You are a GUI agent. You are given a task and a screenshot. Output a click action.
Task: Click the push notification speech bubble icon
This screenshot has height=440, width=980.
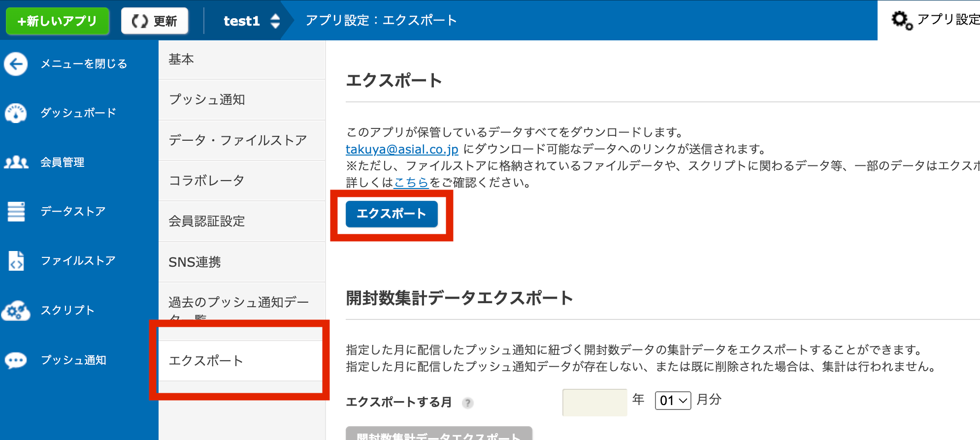tap(16, 360)
